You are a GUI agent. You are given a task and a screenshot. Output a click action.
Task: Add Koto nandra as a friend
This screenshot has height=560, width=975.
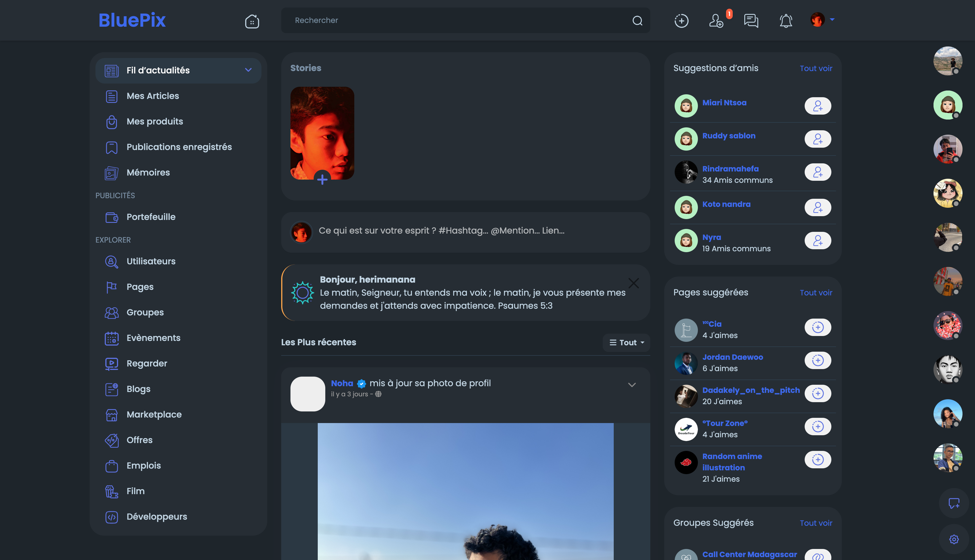[x=818, y=207]
